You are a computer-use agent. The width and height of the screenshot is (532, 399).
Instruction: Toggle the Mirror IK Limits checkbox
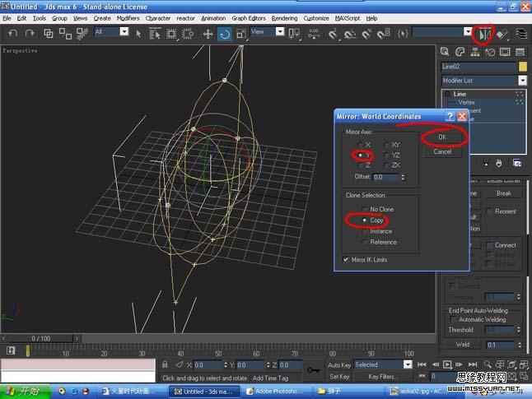[346, 260]
